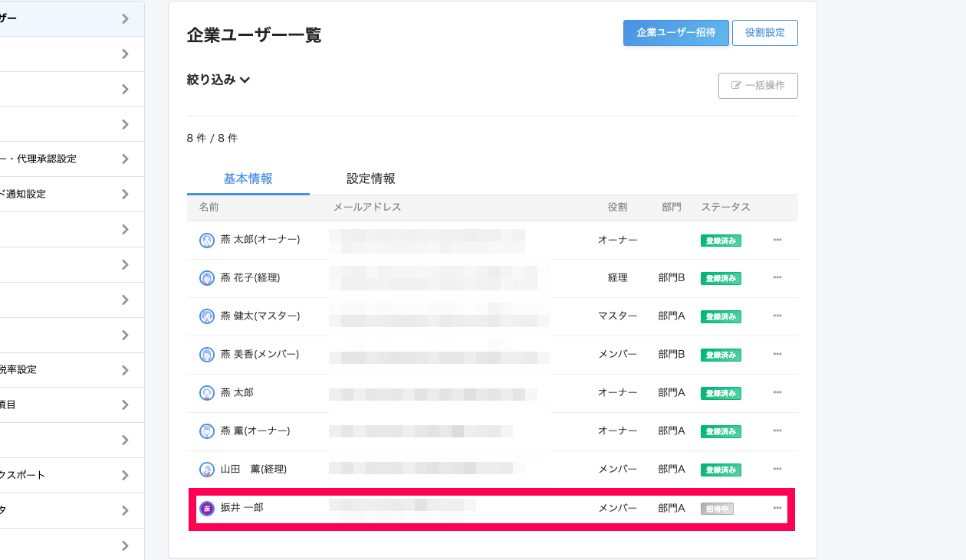This screenshot has width=966, height=560.
Task: Click the ステータス column header
Action: point(725,208)
